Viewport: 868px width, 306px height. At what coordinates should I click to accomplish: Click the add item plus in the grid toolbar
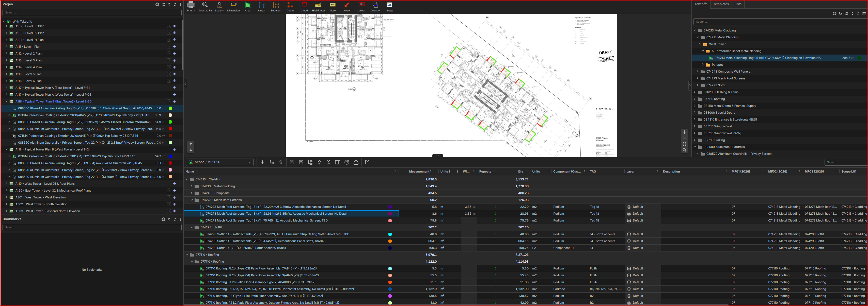(262, 162)
